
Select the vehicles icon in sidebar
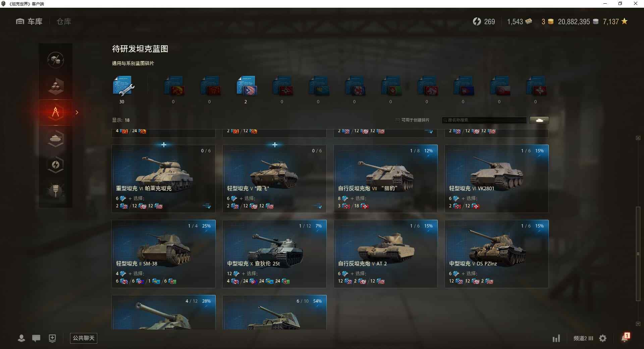click(x=56, y=139)
